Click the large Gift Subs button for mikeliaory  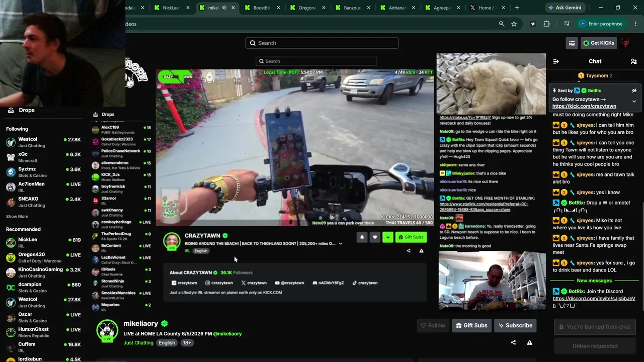(x=471, y=326)
